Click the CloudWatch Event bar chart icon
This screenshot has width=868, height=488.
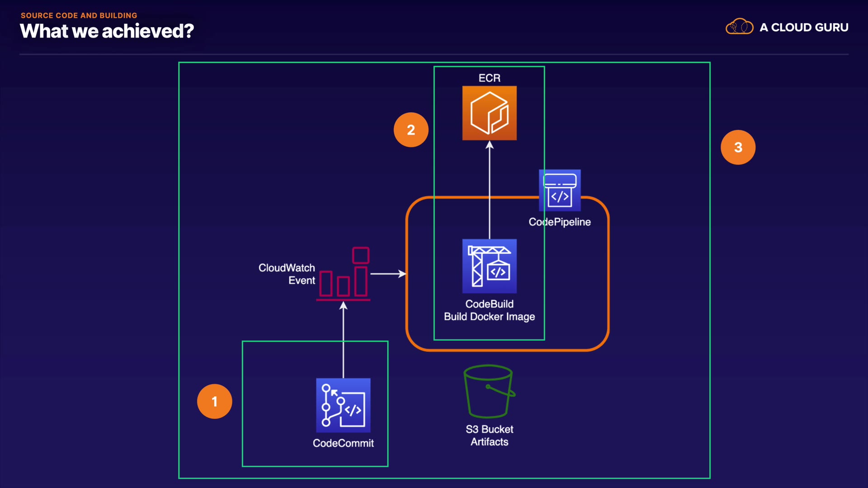coord(344,274)
